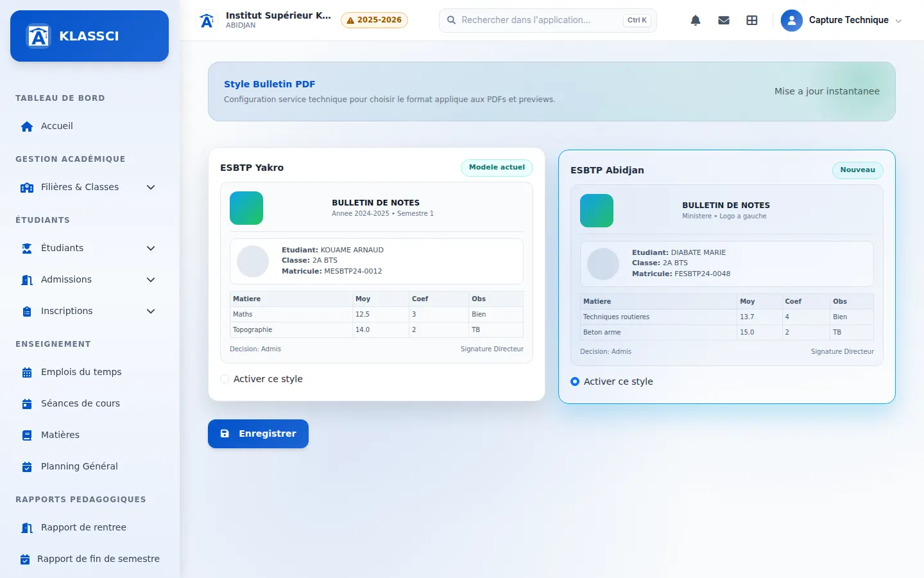924x578 pixels.
Task: Click the Séances de cours icon
Action: (x=27, y=404)
